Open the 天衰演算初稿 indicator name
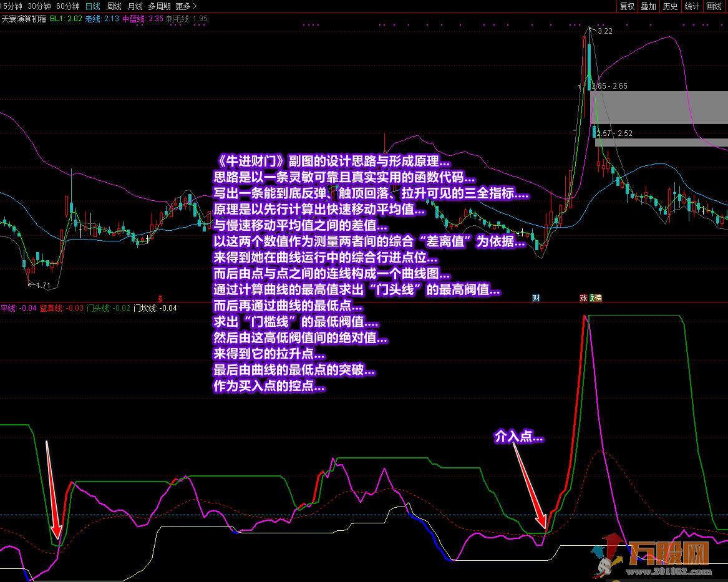Image resolution: width=728 pixels, height=582 pixels. point(24,19)
